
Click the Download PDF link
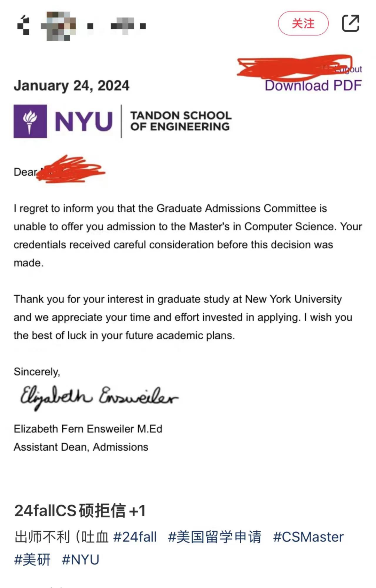(x=313, y=86)
